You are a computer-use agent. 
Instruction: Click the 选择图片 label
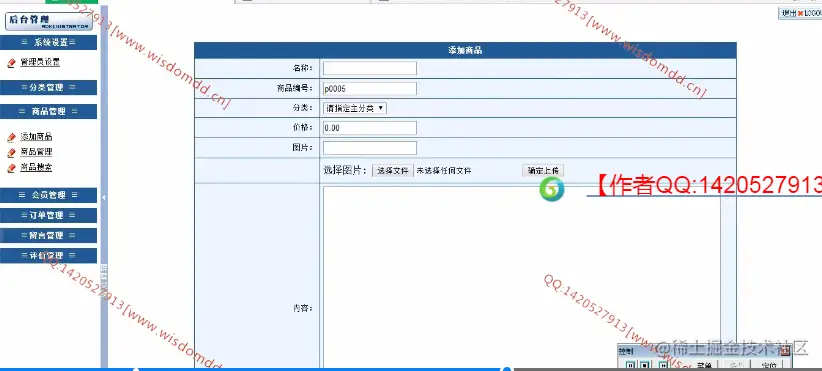(x=345, y=170)
